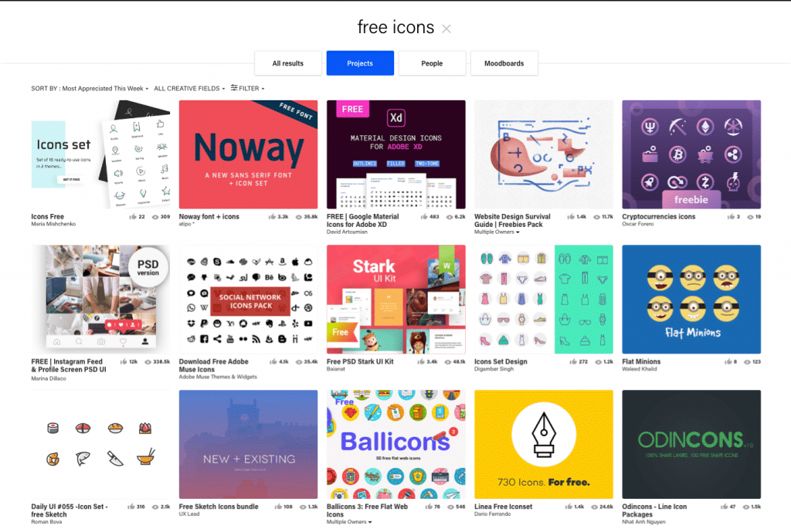Open the Sort By Most Appreciated dropdown
791x532 pixels.
[x=90, y=88]
